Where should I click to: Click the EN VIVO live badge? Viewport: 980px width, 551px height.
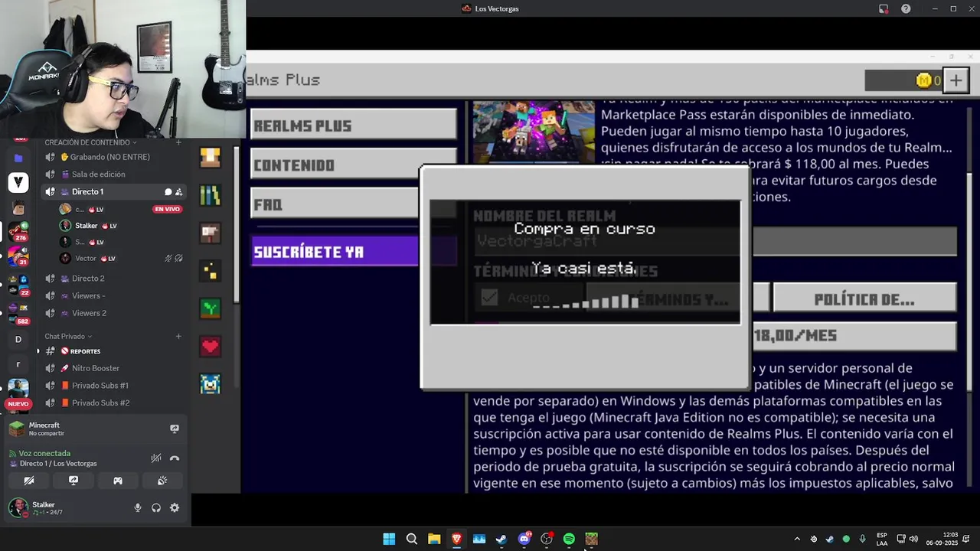click(167, 209)
